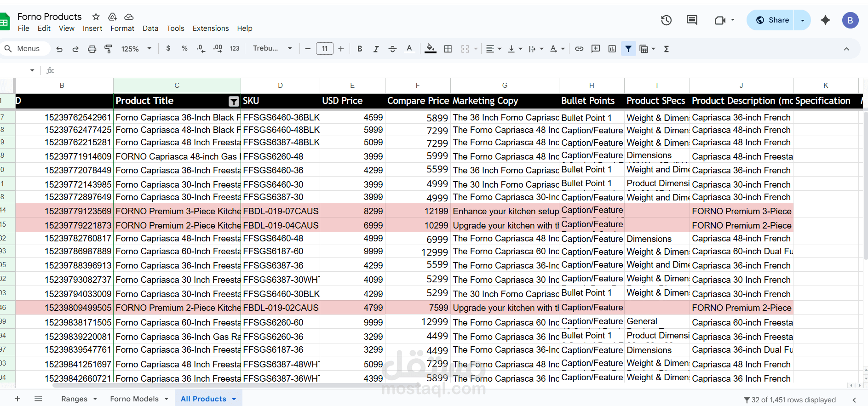Screen dimensions: 868x406
Task: Print the spreadsheet using printer icon
Action: coord(92,49)
